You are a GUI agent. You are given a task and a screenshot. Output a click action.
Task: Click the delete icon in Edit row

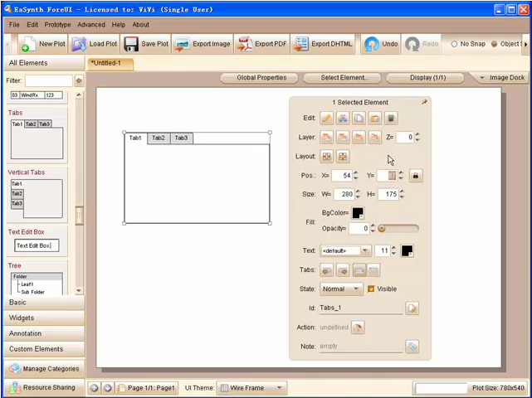[x=391, y=119]
